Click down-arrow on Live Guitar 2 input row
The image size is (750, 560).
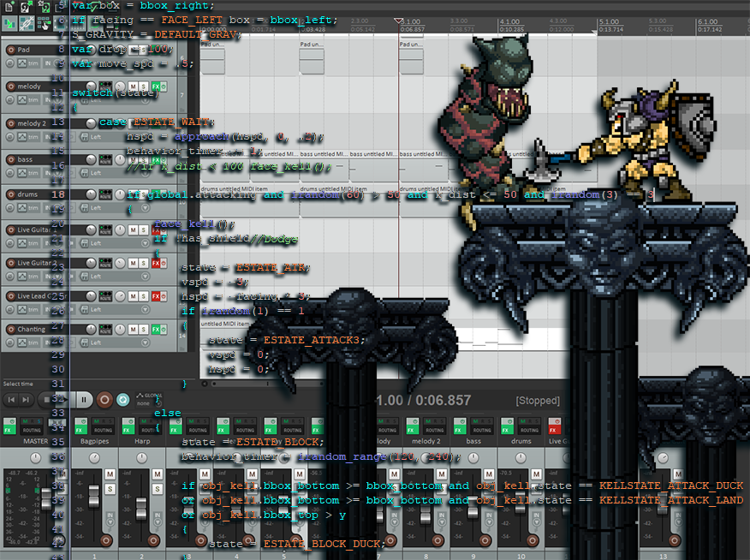(145, 277)
